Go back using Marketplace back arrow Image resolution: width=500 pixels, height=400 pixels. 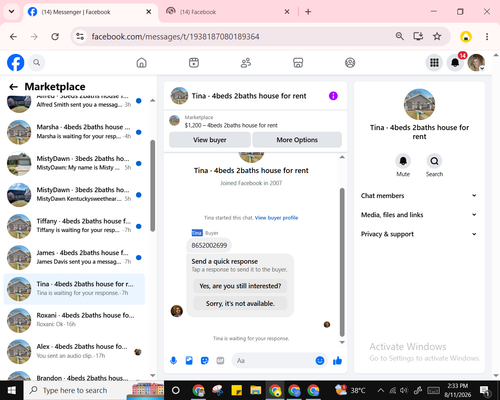point(13,87)
